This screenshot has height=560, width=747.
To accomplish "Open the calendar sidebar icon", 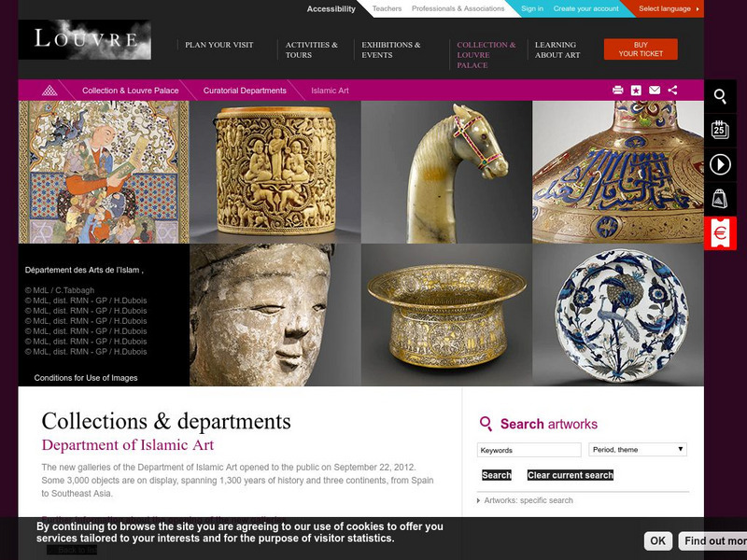I will 720,130.
